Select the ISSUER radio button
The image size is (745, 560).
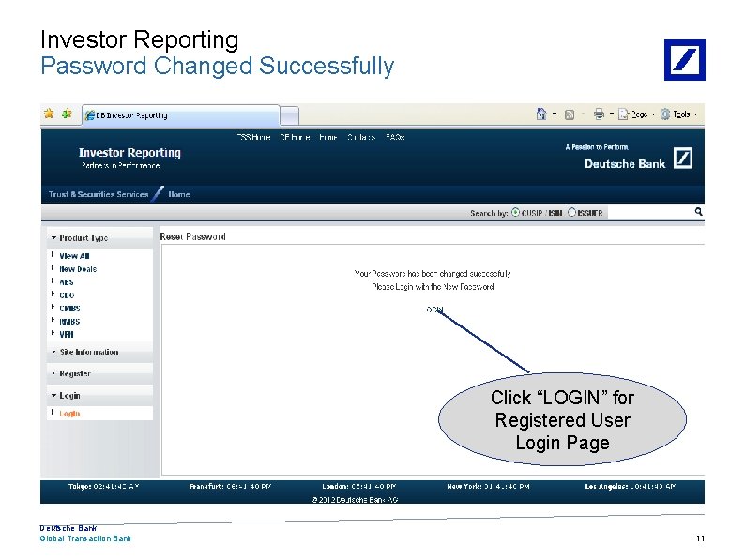pos(571,212)
